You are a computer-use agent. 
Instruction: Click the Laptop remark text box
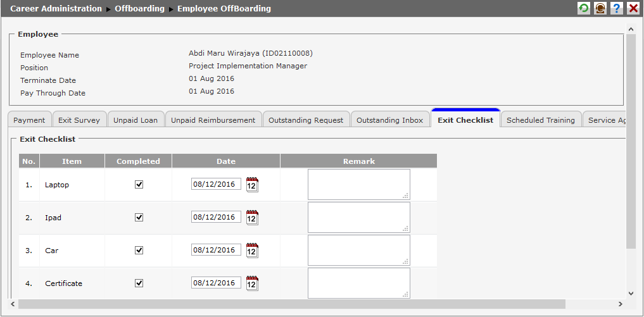point(359,184)
